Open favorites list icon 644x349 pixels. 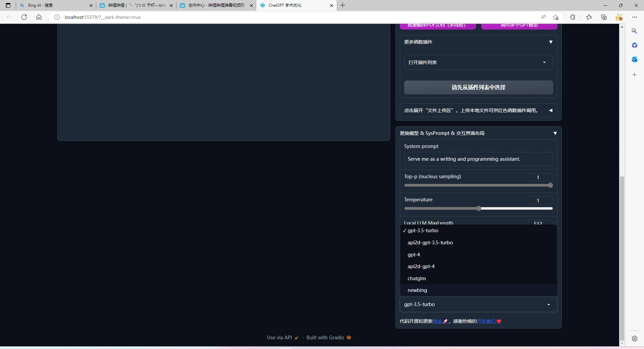[x=589, y=17]
